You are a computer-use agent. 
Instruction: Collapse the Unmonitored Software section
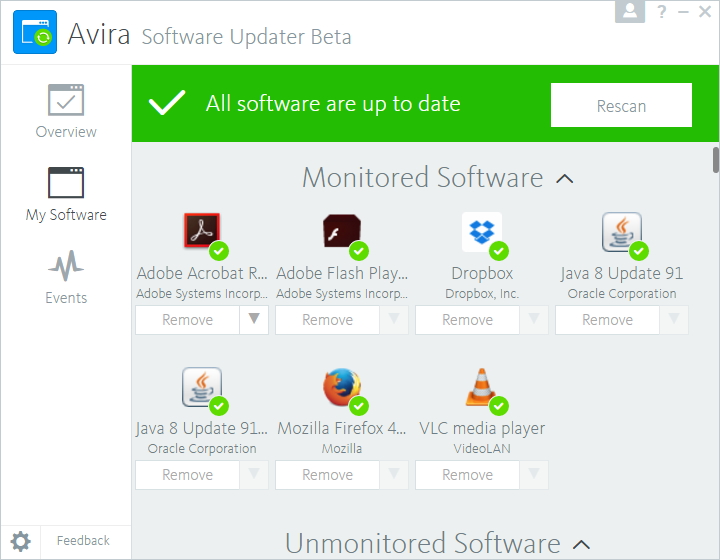(x=581, y=545)
